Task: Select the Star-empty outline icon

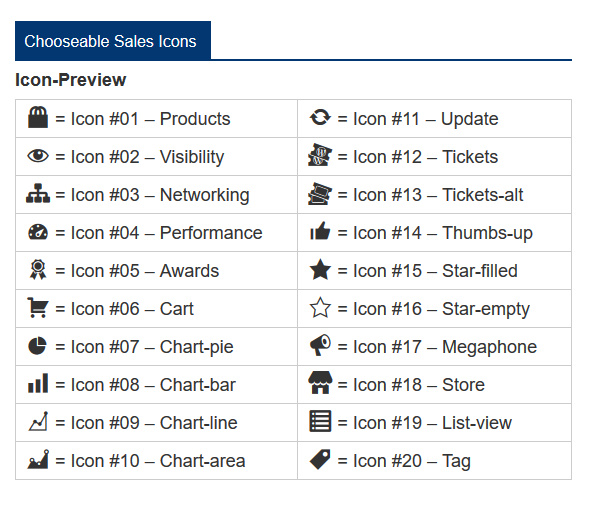Action: [x=320, y=307]
